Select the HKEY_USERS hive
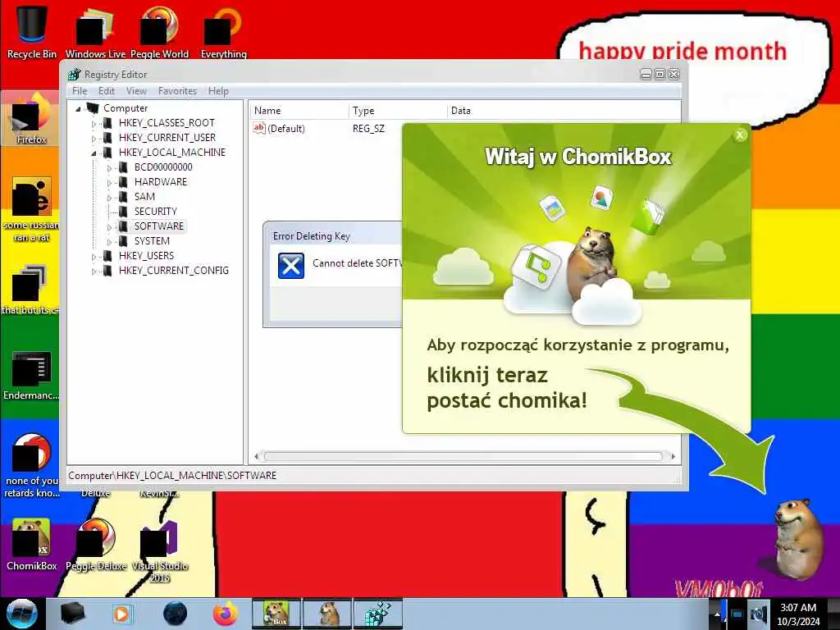The image size is (840, 630). click(146, 256)
